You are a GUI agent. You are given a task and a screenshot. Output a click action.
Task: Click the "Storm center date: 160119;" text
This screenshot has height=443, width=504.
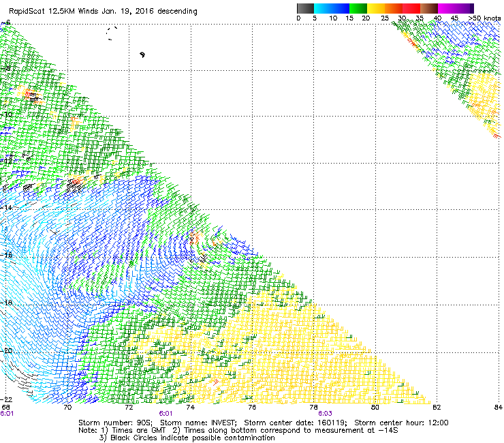point(296,423)
